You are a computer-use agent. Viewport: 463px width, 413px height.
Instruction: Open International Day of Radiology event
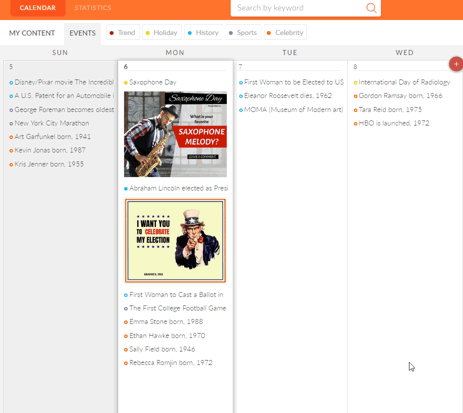(x=402, y=82)
